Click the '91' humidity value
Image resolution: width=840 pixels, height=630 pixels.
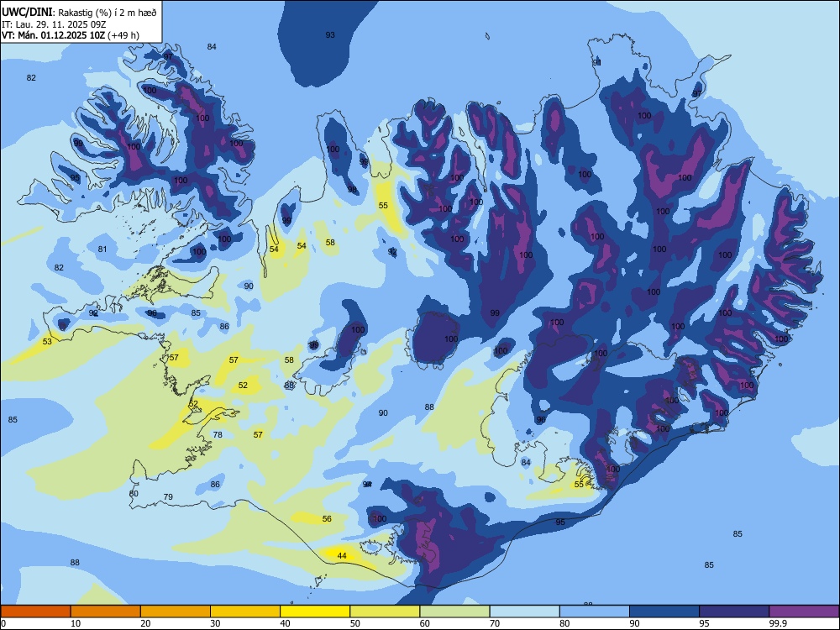click(x=596, y=63)
